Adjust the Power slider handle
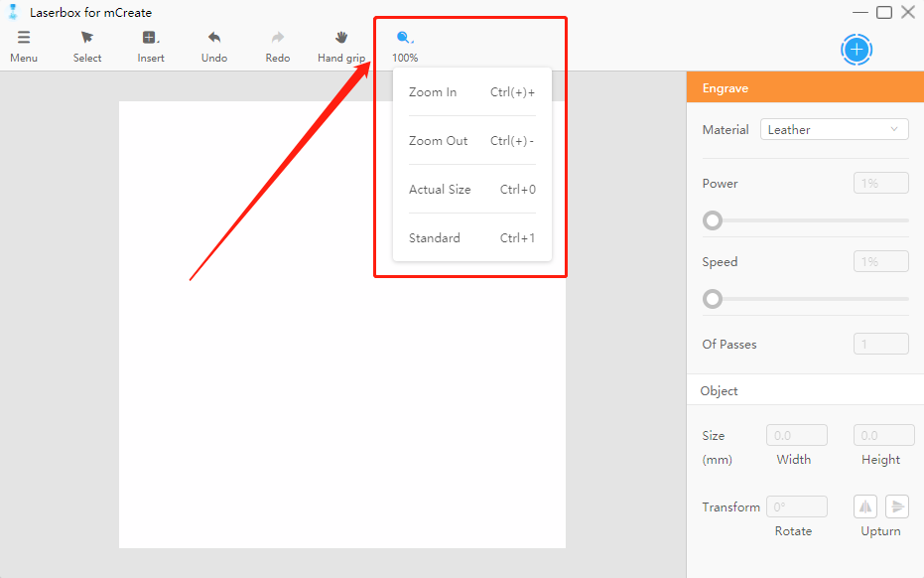 point(713,220)
